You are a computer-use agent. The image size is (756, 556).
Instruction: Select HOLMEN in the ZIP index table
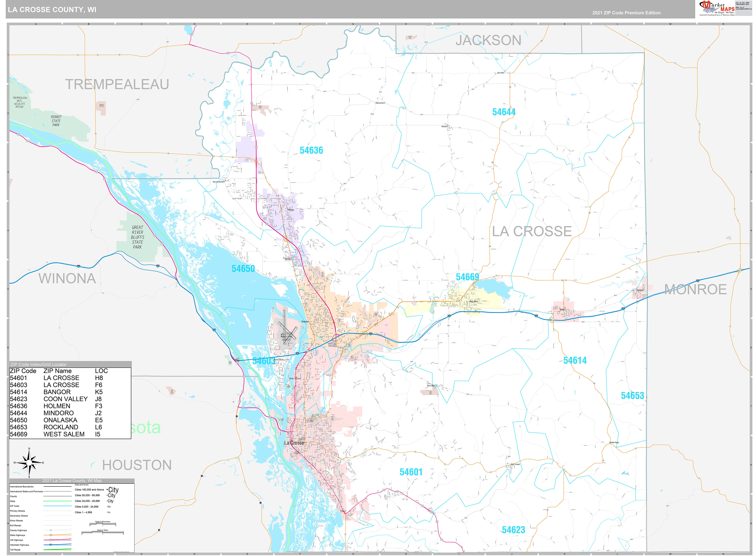pyautogui.click(x=56, y=406)
